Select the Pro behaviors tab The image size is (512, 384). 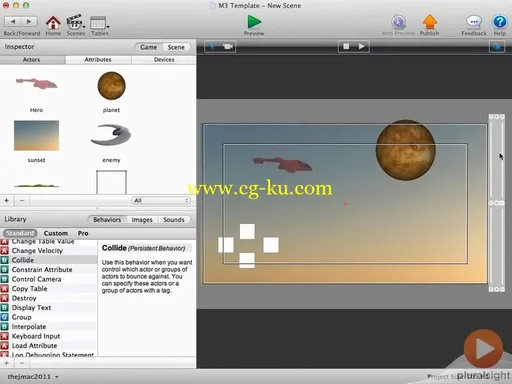[x=83, y=233]
